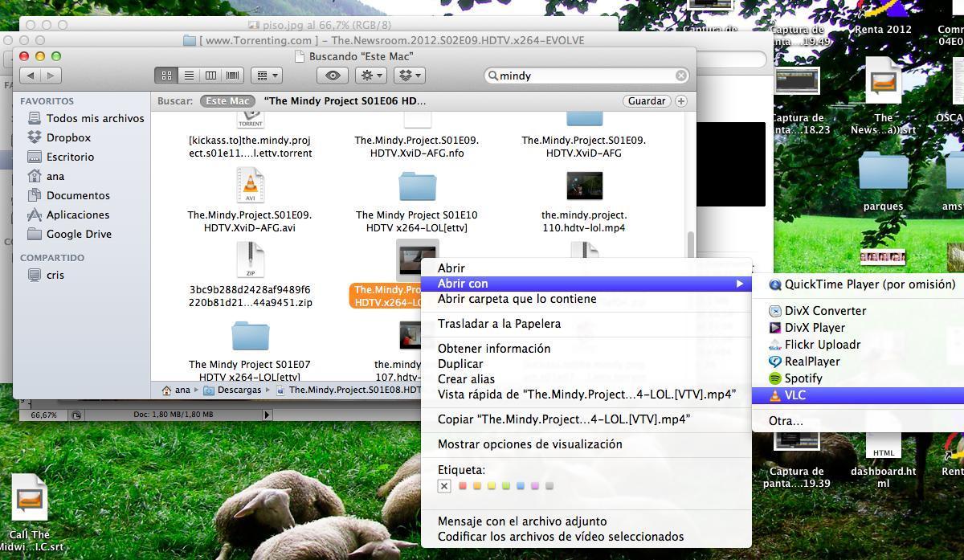The width and height of the screenshot is (964, 560).
Task: Pick RealPlayer from the app list
Action: point(811,362)
